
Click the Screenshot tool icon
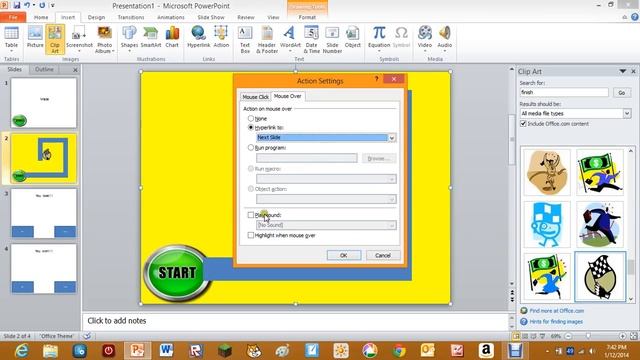click(x=79, y=39)
